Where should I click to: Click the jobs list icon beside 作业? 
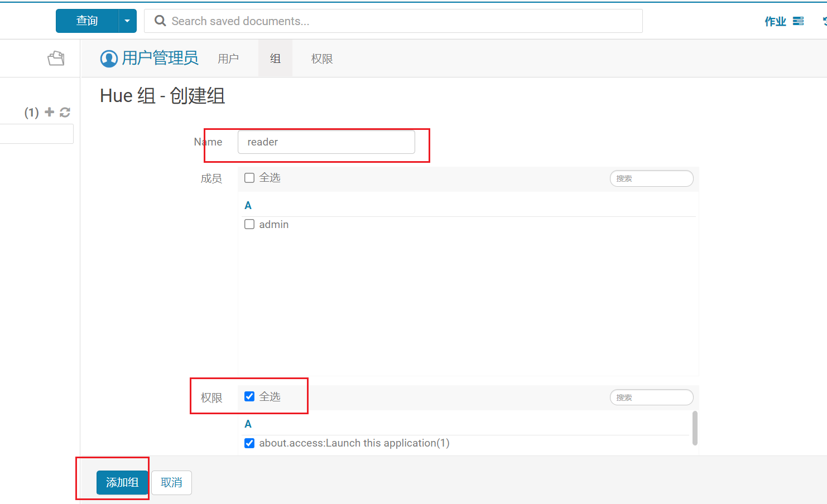point(799,21)
